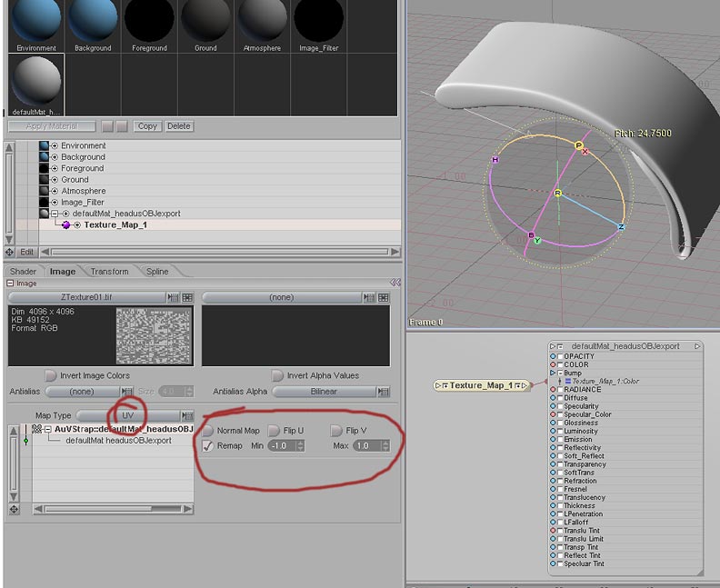Click the Specularity input port circle
Image resolution: width=720 pixels, height=588 pixels.
(553, 406)
